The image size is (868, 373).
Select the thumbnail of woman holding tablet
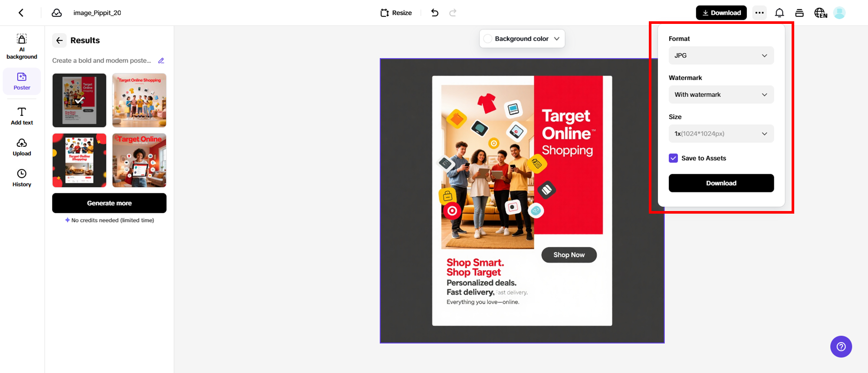point(139,160)
